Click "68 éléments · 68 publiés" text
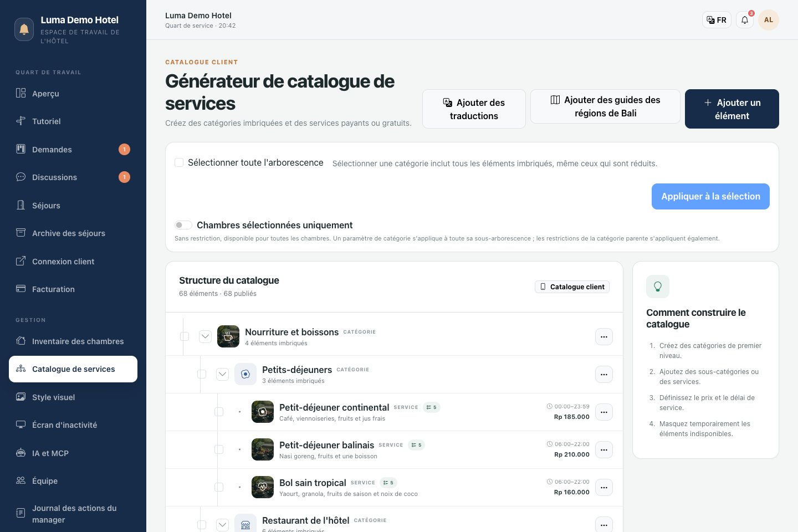Image resolution: width=798 pixels, height=532 pixels. click(218, 294)
